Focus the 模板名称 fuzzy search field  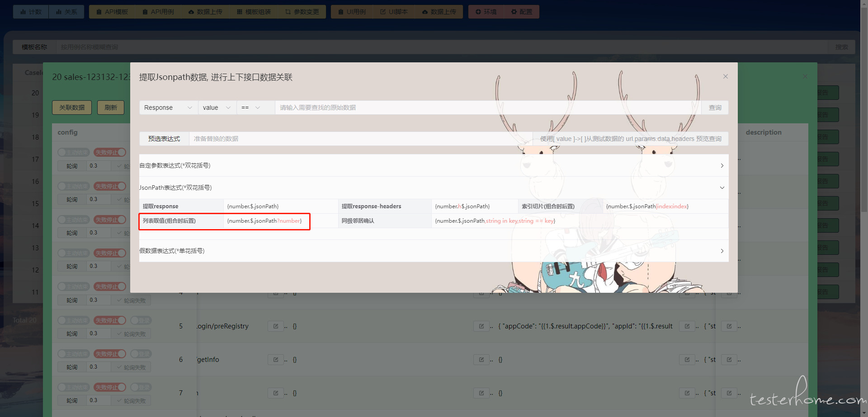click(x=442, y=47)
